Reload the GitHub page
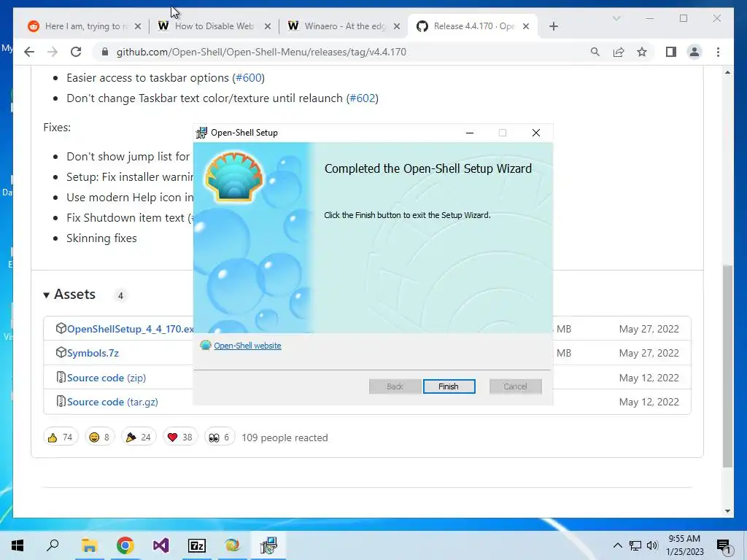 click(76, 52)
